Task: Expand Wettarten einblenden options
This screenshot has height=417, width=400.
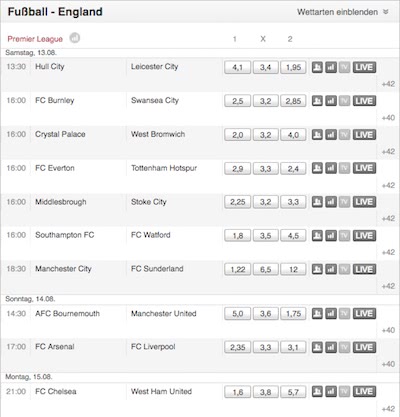Action: [x=343, y=12]
